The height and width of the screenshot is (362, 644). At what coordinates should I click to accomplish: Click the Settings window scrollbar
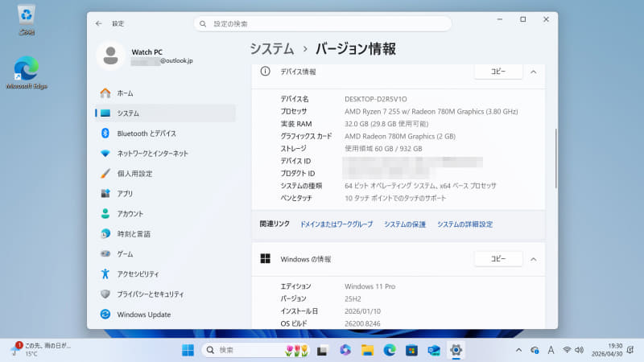[555, 158]
